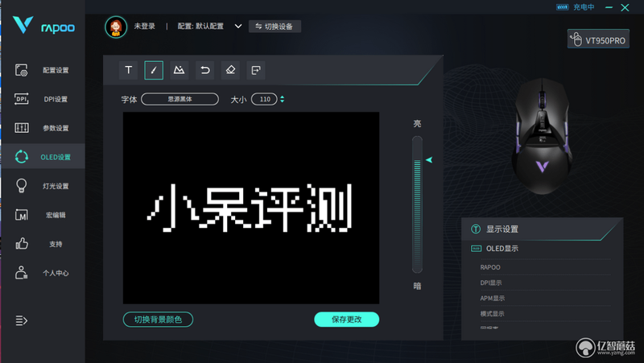Click the VT950PRO device button
Image resolution: width=644 pixels, height=363 pixels.
tap(598, 39)
